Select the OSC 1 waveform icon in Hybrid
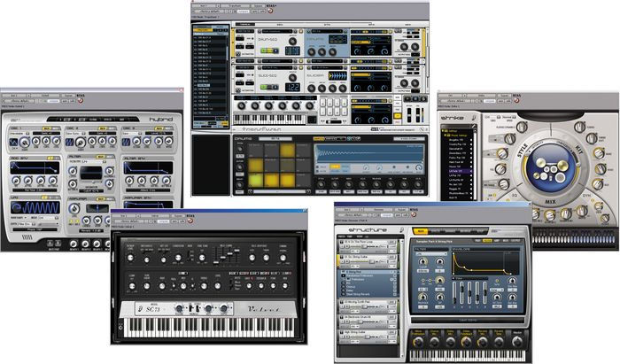This screenshot has height=364, width=620. (14, 142)
